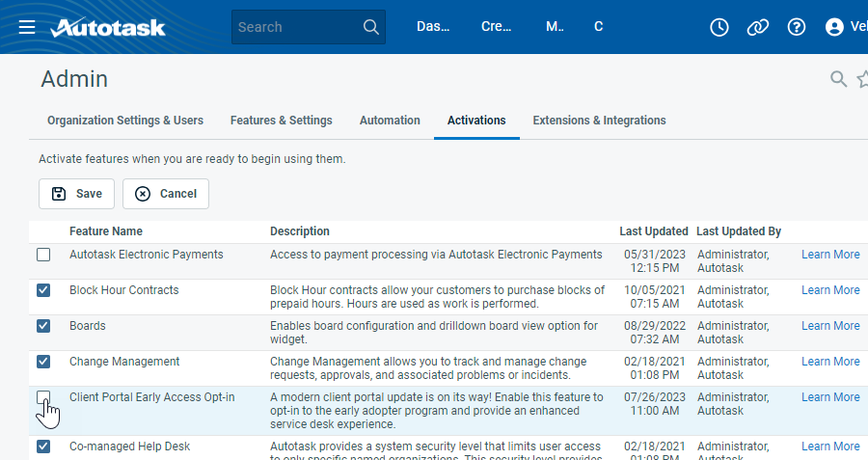Click the magnifier icon in the search box

pyautogui.click(x=371, y=27)
